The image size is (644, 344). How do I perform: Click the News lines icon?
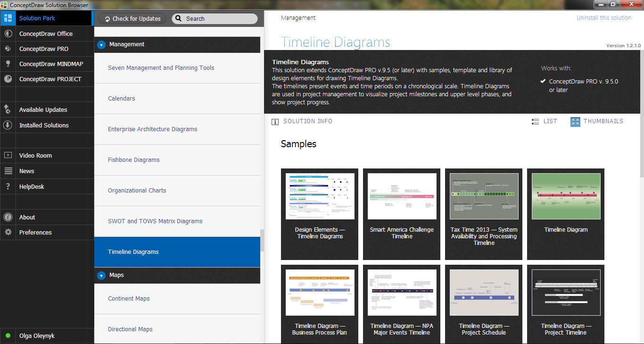pos(8,171)
